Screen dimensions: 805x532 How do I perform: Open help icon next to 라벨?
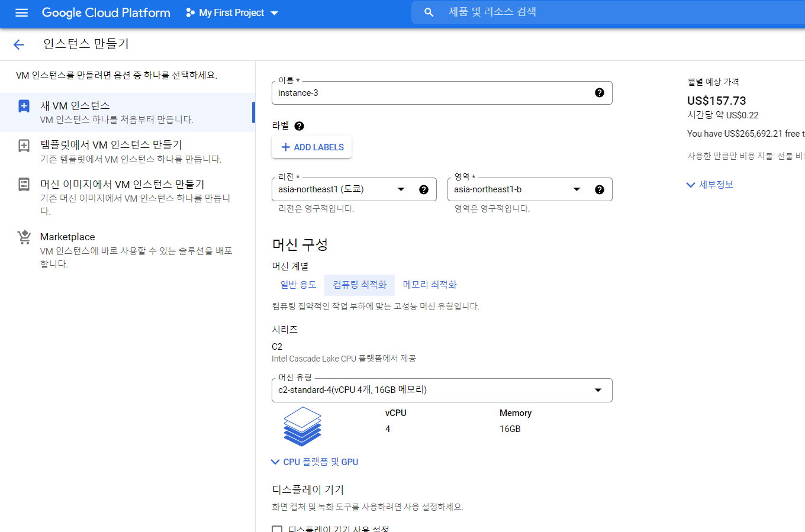pos(300,126)
